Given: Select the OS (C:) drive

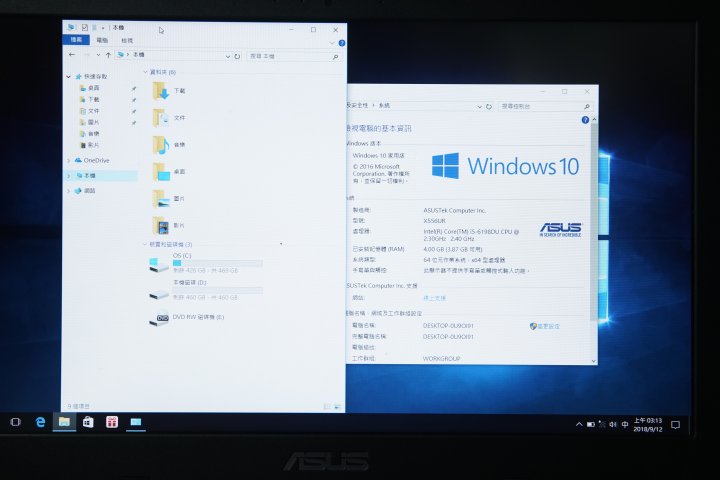Looking at the screenshot, I should point(206,263).
